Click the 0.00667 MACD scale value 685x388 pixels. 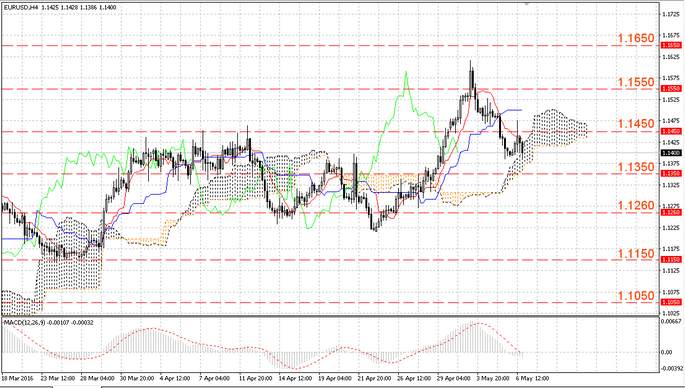(x=671, y=322)
